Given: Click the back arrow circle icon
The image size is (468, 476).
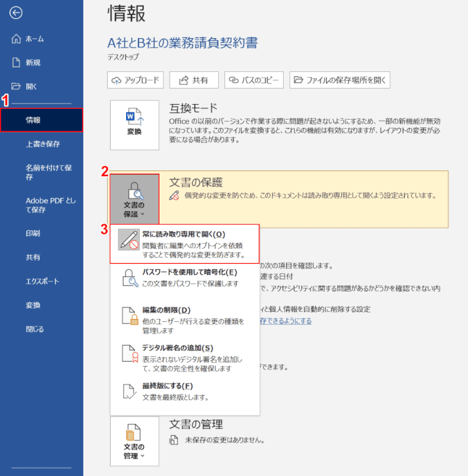Looking at the screenshot, I should tap(16, 12).
